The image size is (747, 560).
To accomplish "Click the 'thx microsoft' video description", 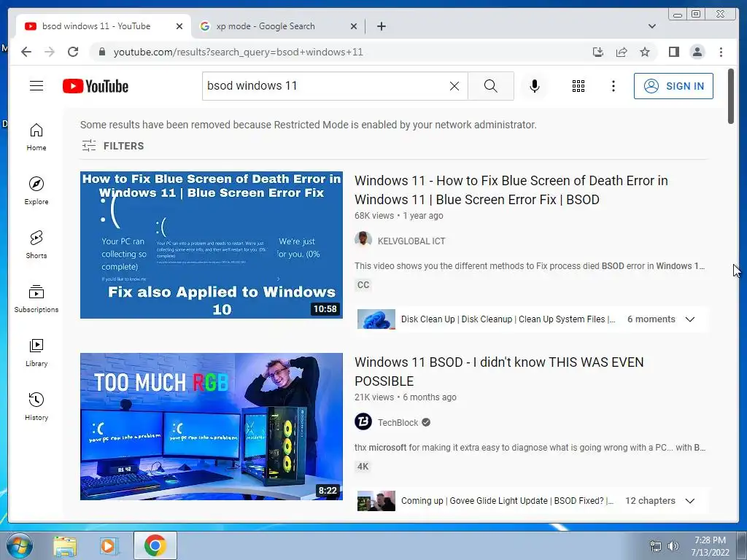I will pyautogui.click(x=530, y=448).
